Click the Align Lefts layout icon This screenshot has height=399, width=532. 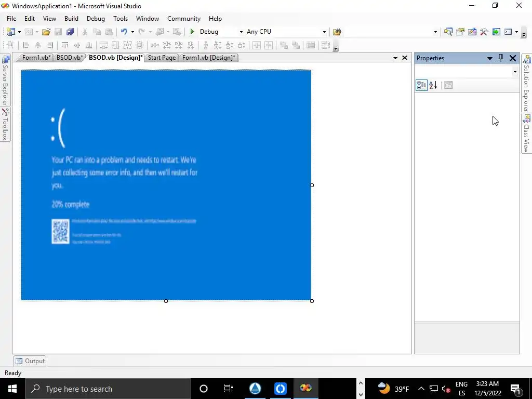click(x=26, y=45)
